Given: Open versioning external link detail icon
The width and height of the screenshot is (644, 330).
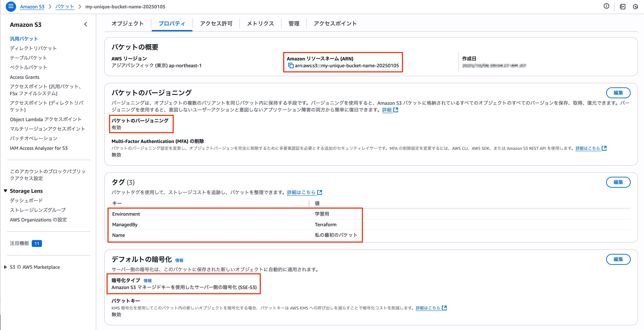Looking at the screenshot, I should tap(396, 110).
